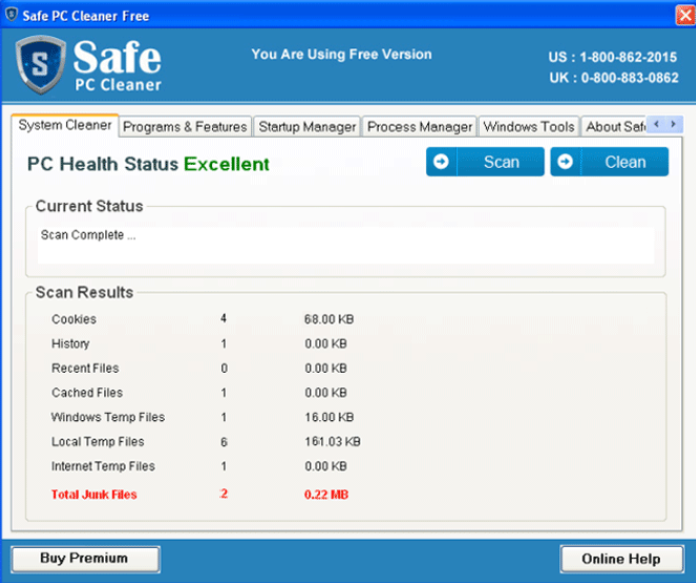This screenshot has width=697, height=584.
Task: Click the arrow icon on Clean button
Action: (x=565, y=162)
